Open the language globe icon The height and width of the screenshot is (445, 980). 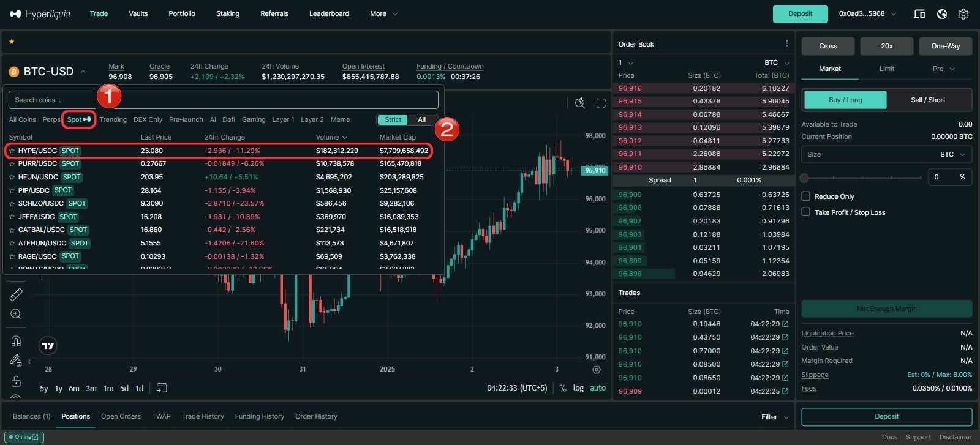pos(942,13)
